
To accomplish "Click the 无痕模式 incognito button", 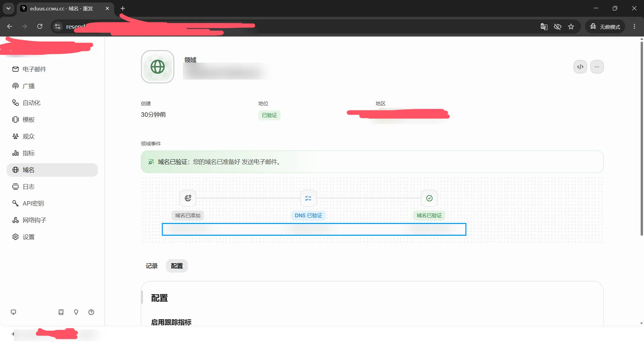I will click(605, 26).
